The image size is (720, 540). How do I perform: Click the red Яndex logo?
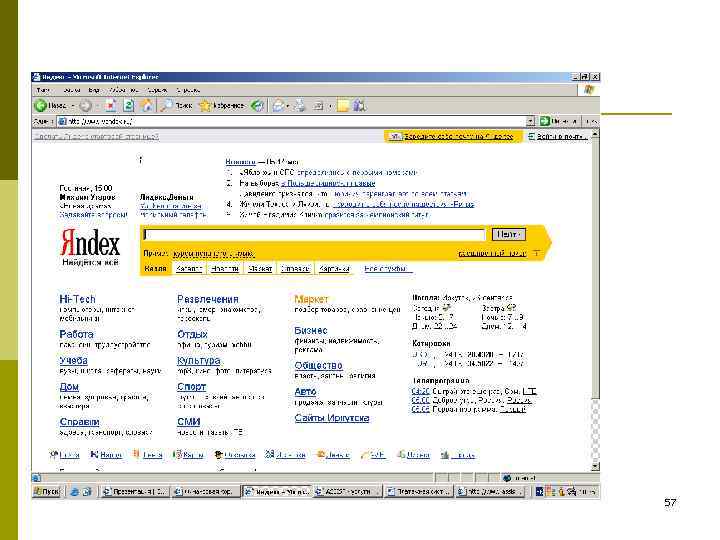coord(90,243)
